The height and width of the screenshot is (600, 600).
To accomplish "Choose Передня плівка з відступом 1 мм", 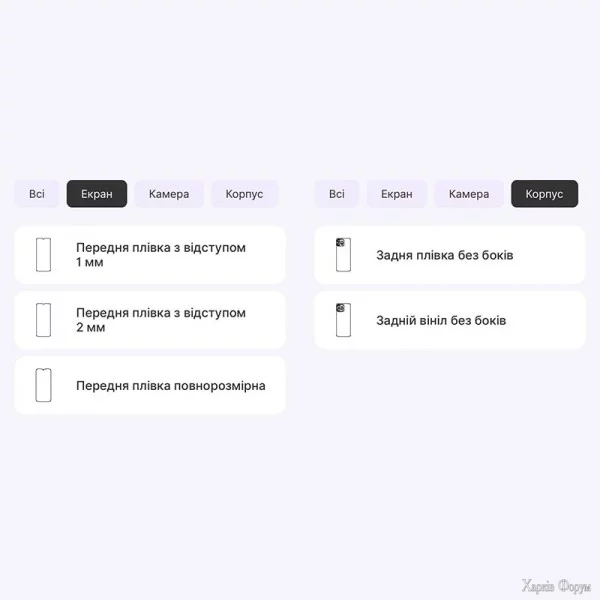I will 160,255.
